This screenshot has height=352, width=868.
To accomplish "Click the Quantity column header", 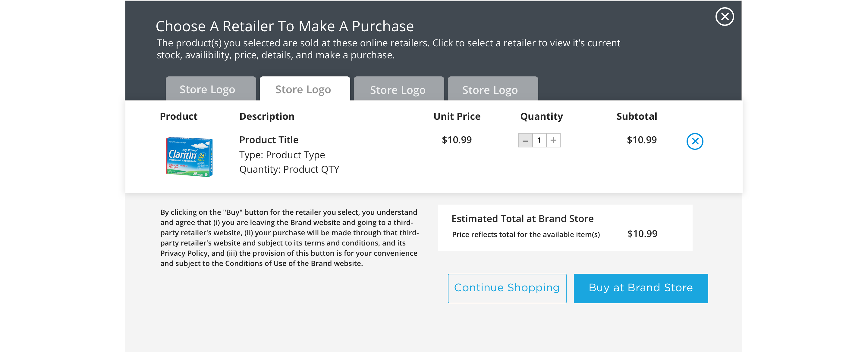I will tap(541, 116).
